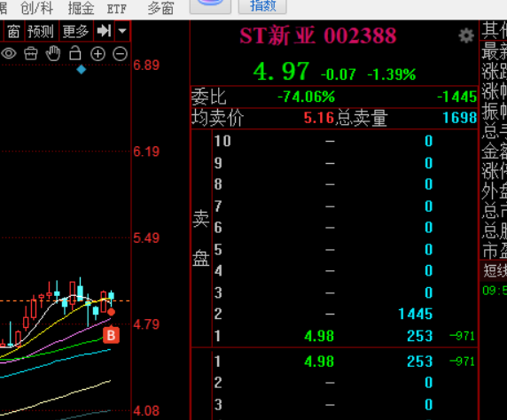The height and width of the screenshot is (420, 507).
Task: Zoom out with the minus circle icon
Action: point(120,54)
